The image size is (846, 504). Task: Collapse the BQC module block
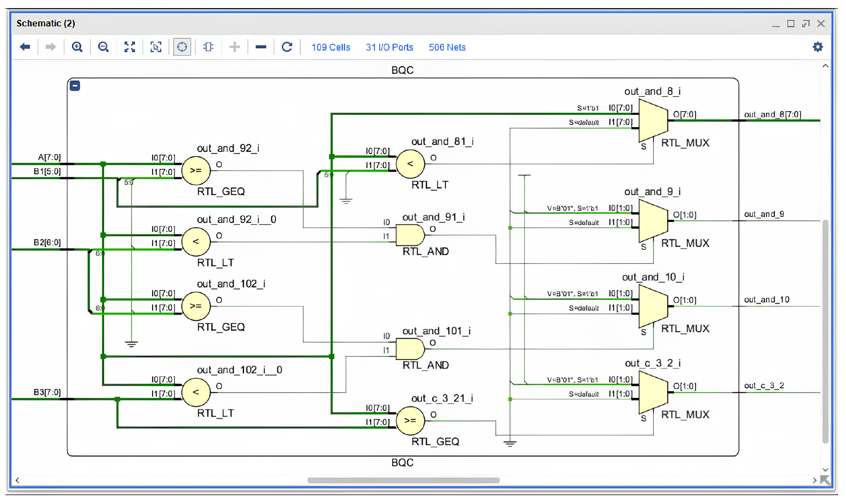coord(75,86)
